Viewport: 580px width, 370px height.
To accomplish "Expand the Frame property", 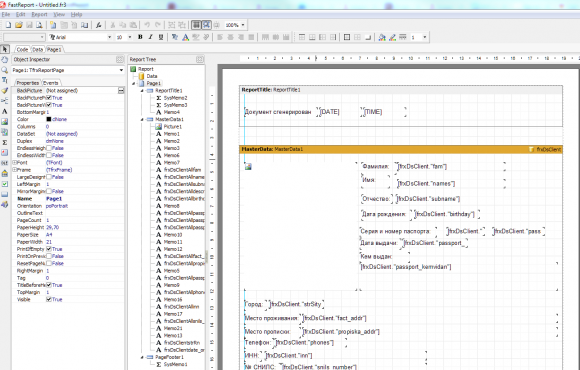I will (15, 170).
